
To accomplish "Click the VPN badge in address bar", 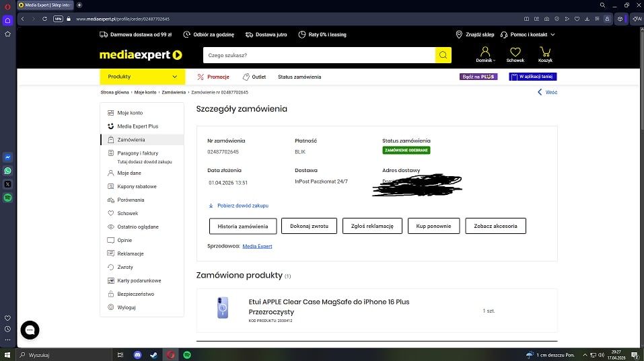I will pos(59,19).
